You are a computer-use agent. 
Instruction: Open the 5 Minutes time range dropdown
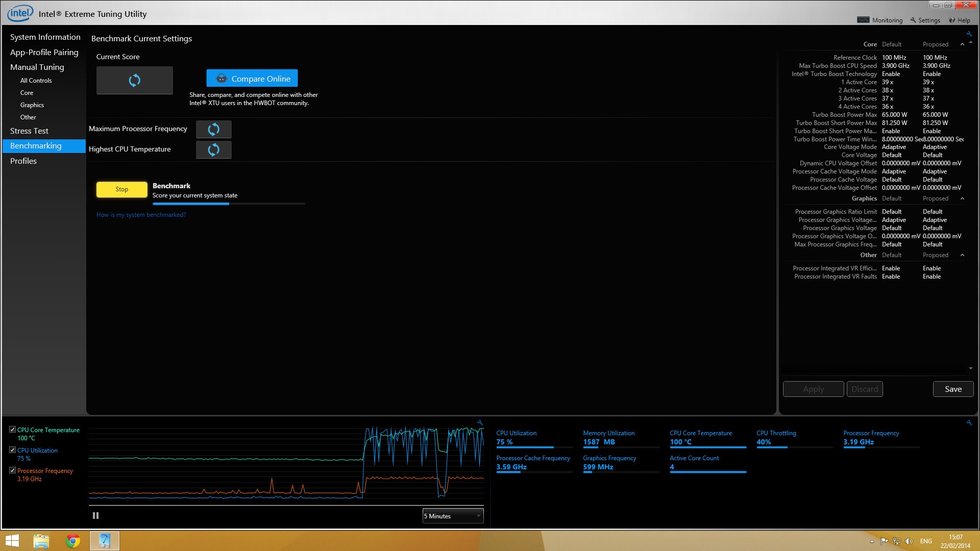(453, 516)
